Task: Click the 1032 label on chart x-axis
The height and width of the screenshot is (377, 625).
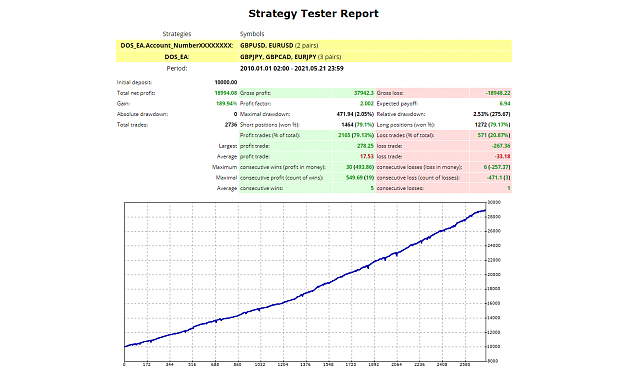Action: point(260,365)
